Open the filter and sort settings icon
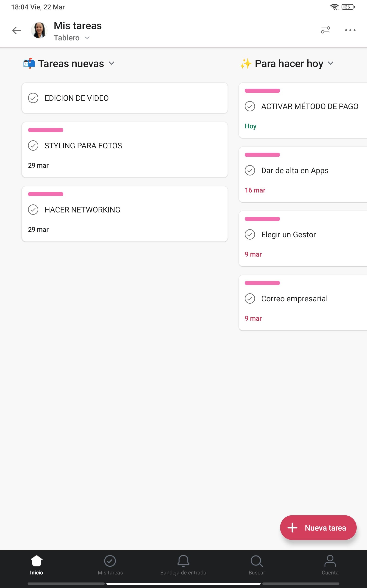 [x=325, y=30]
